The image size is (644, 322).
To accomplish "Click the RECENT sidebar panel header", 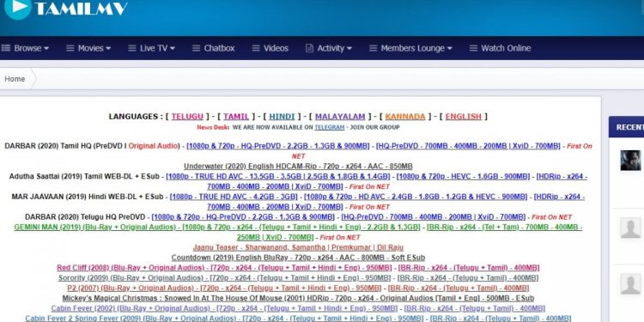I will (x=626, y=127).
